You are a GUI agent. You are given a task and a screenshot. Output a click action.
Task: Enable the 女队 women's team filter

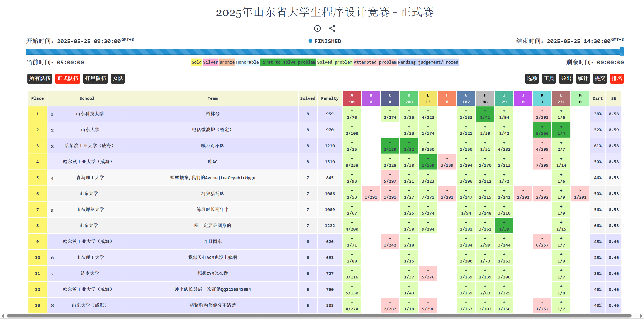(x=117, y=79)
